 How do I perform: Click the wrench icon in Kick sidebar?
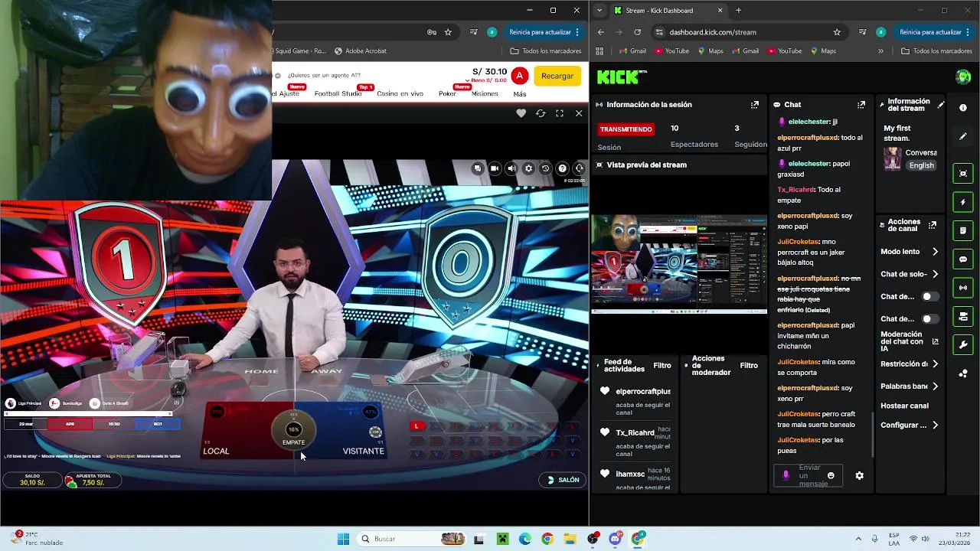(x=963, y=344)
